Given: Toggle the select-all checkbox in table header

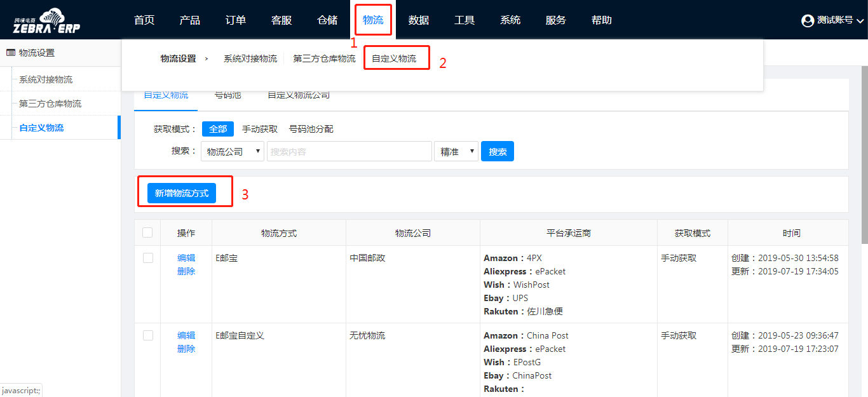Looking at the screenshot, I should [x=147, y=233].
